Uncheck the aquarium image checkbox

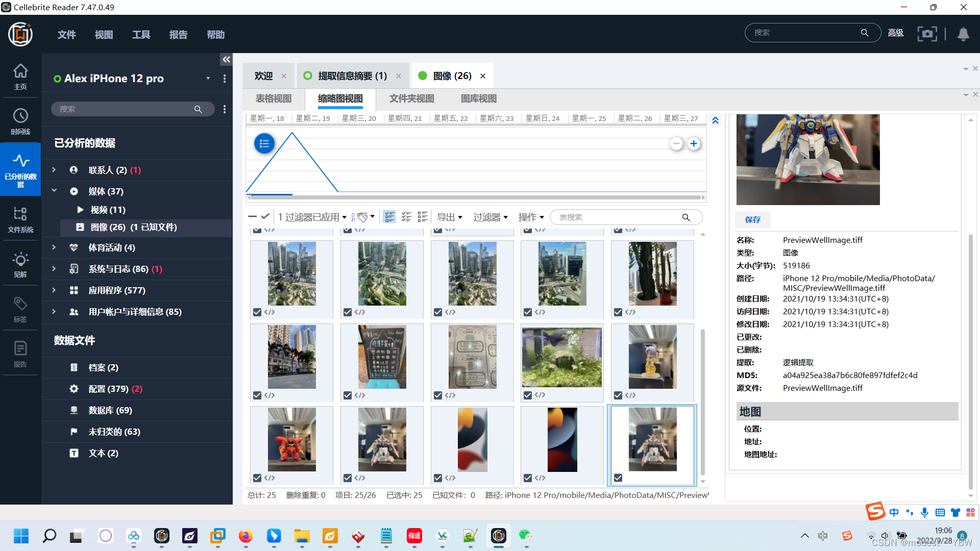tap(528, 395)
